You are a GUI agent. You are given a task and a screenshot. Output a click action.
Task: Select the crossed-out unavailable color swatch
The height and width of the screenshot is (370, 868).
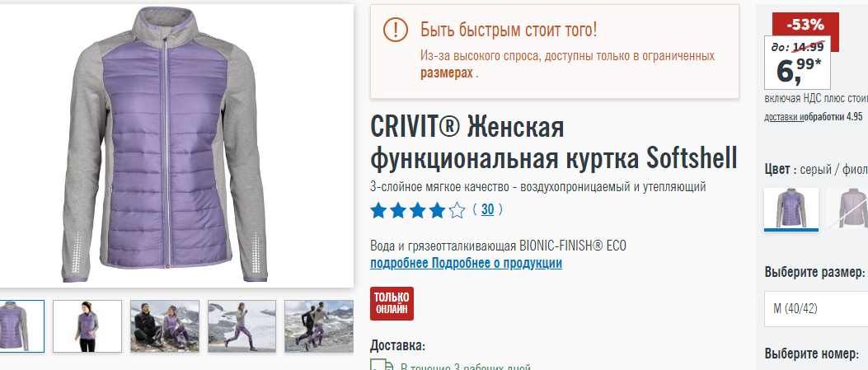(847, 208)
